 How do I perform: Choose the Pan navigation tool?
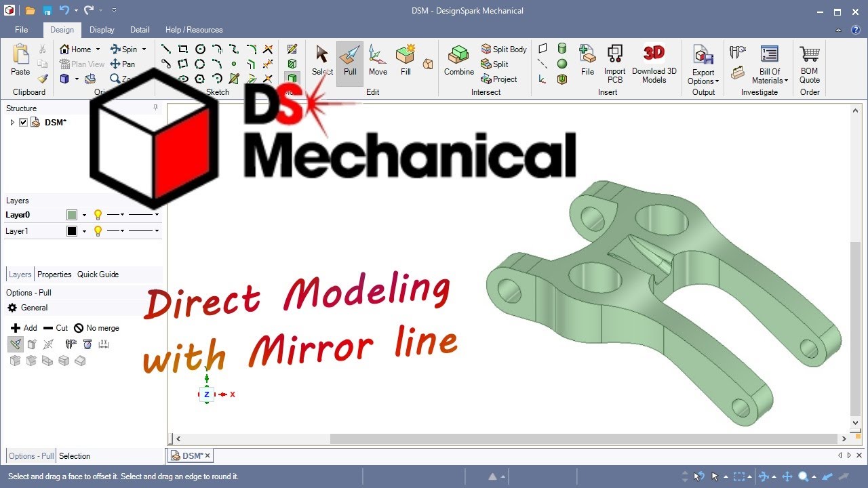(x=123, y=64)
